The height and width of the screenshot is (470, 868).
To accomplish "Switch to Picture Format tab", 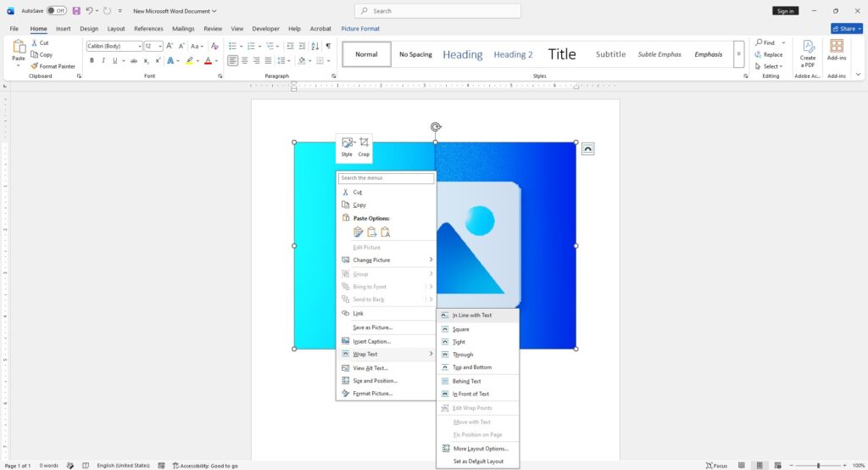I will pyautogui.click(x=360, y=28).
